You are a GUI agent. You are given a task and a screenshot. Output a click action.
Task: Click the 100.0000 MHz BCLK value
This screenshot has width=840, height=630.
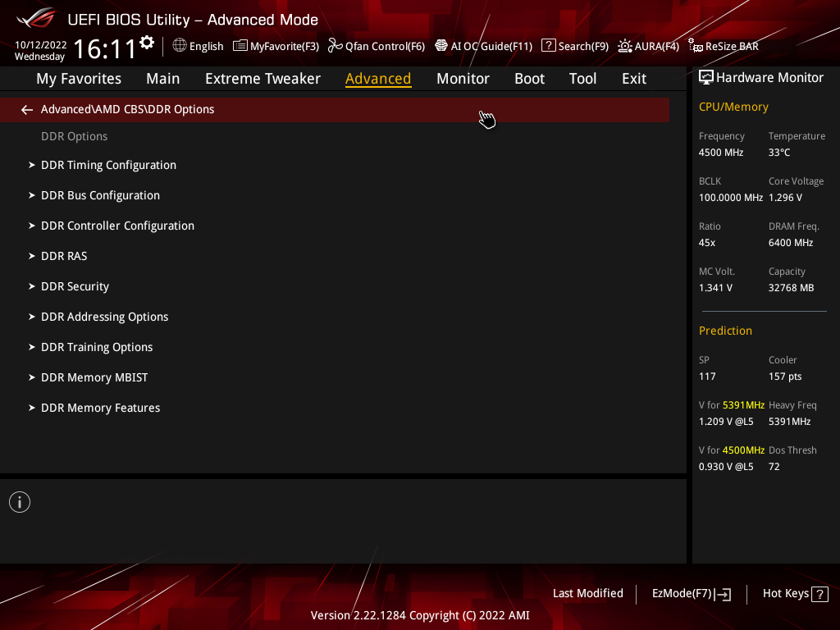731,198
